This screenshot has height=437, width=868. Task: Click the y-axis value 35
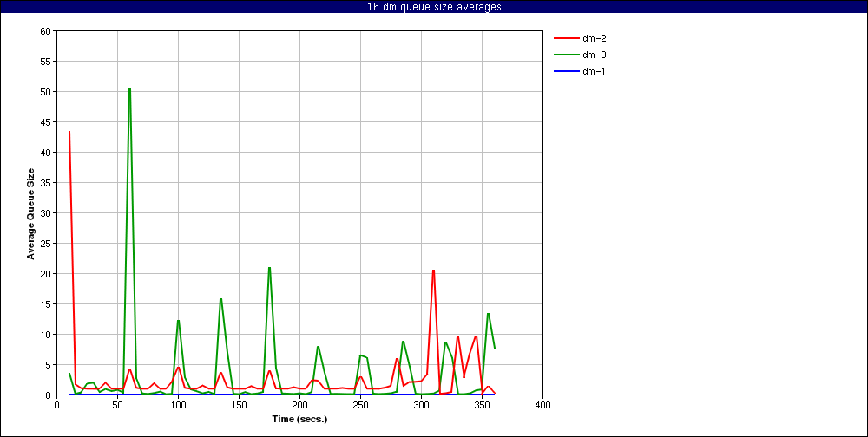(x=47, y=183)
